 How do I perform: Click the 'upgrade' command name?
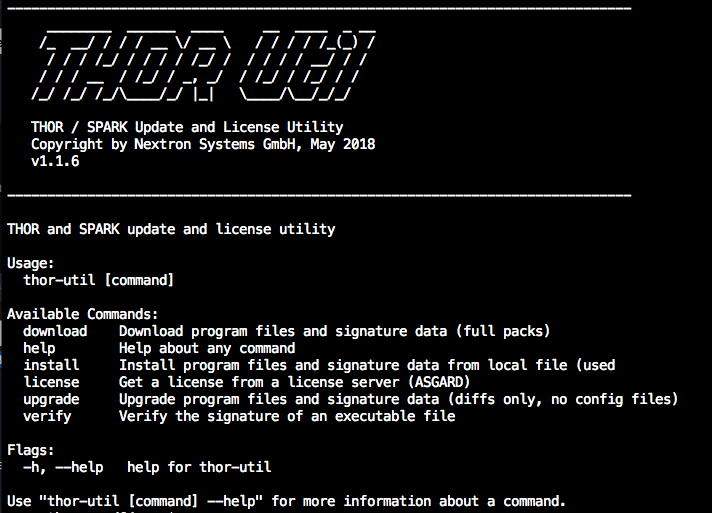(x=51, y=399)
